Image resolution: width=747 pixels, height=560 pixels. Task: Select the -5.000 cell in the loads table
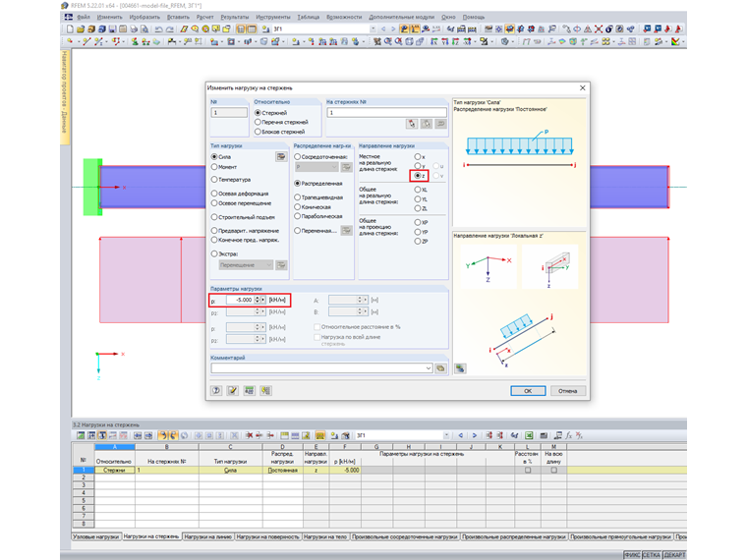click(345, 470)
